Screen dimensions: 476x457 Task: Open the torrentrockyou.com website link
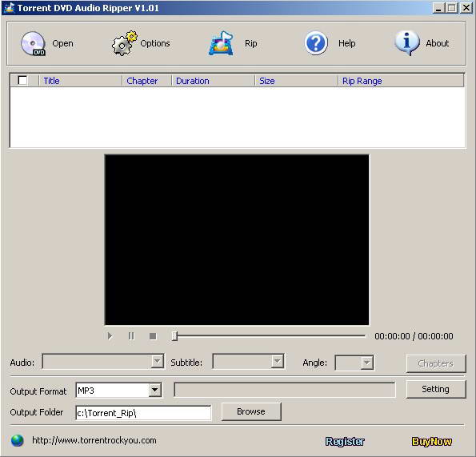pyautogui.click(x=94, y=440)
